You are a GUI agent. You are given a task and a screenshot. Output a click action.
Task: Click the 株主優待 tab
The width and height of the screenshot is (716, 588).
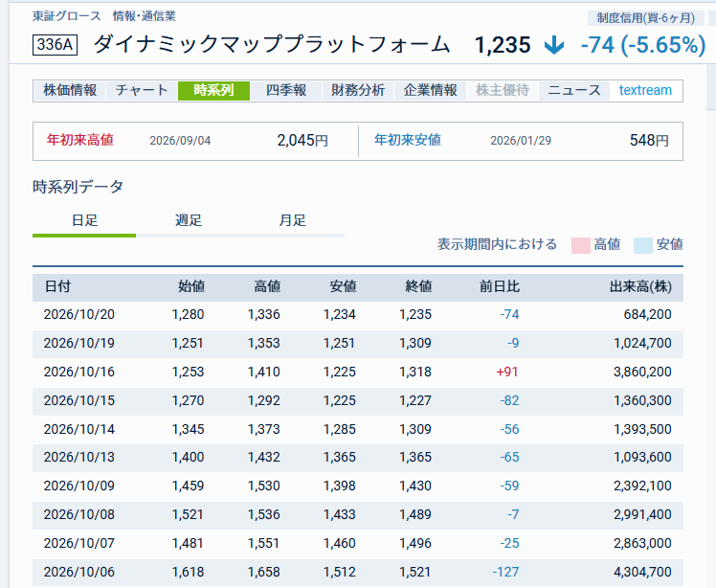click(x=503, y=90)
